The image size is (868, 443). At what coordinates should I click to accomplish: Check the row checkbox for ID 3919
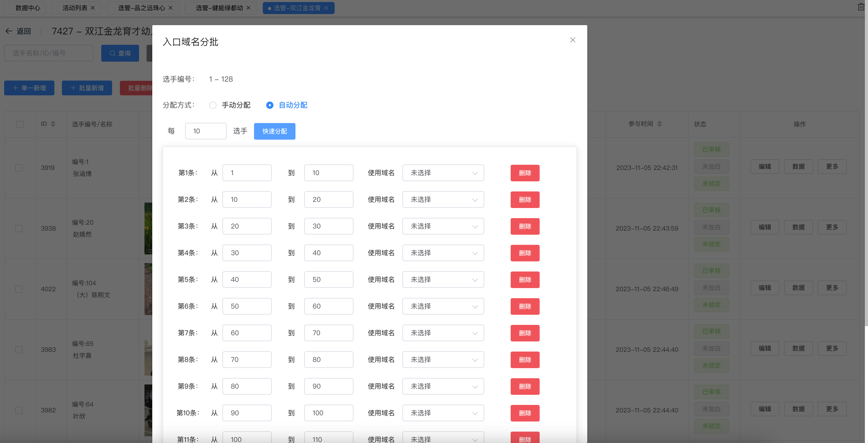19,168
